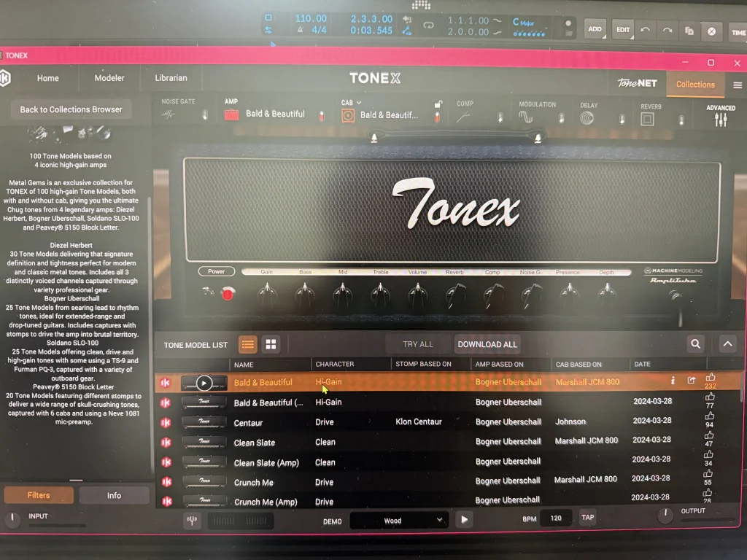The width and height of the screenshot is (747, 560).
Task: Open the Cab module settings
Action: pyautogui.click(x=347, y=114)
